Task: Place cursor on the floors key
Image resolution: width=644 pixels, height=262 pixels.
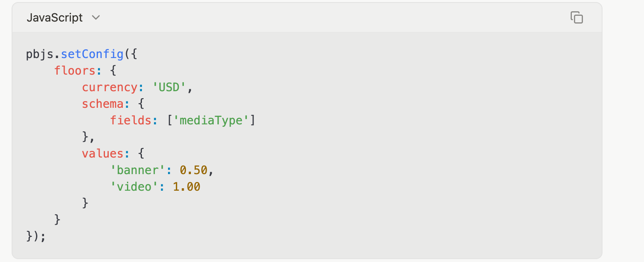Action: pos(75,71)
